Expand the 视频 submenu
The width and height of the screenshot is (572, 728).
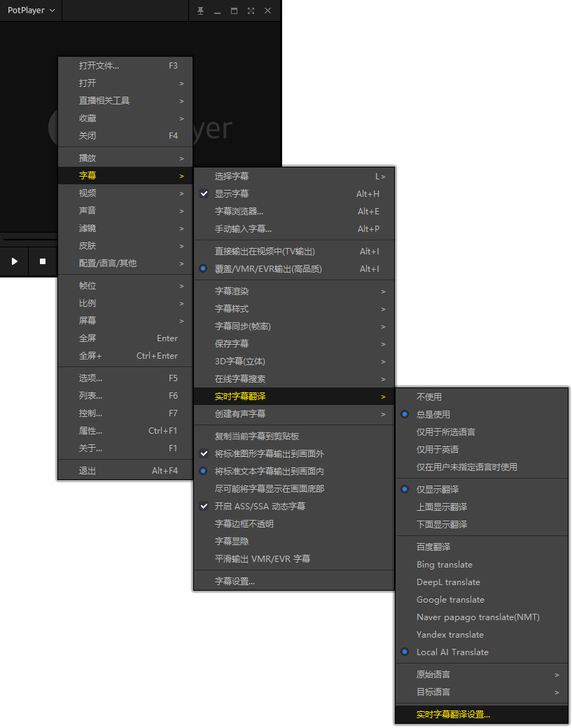tap(125, 193)
